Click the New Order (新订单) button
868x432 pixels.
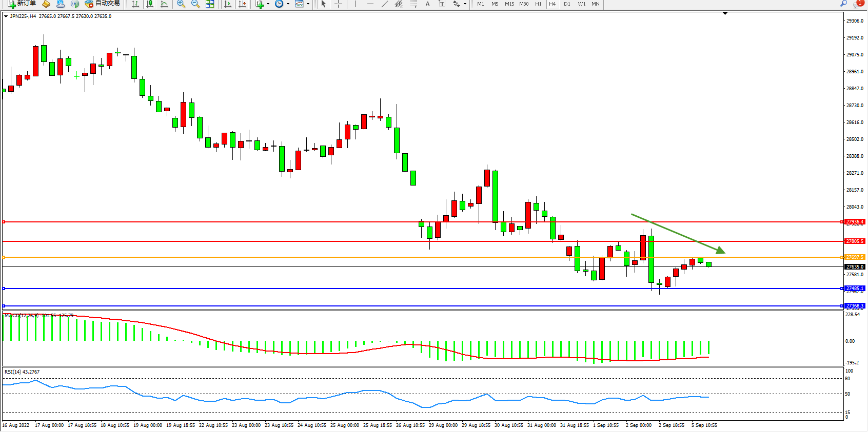pos(22,4)
